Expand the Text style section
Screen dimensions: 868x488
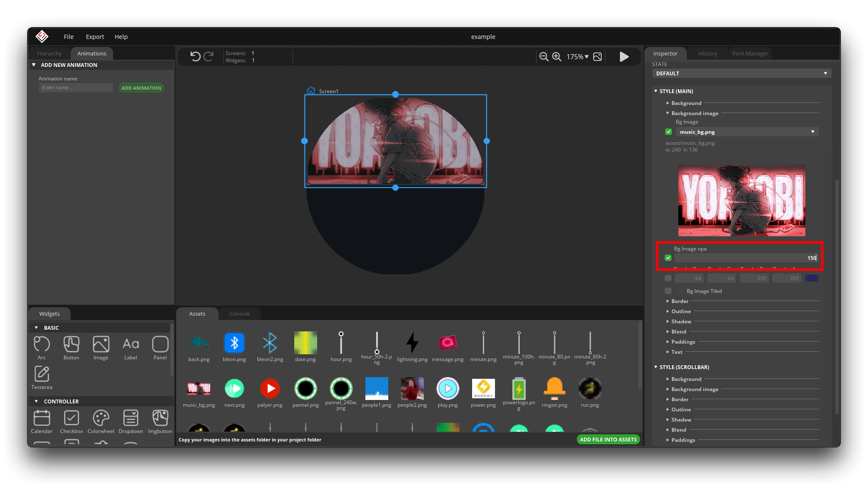click(x=668, y=352)
